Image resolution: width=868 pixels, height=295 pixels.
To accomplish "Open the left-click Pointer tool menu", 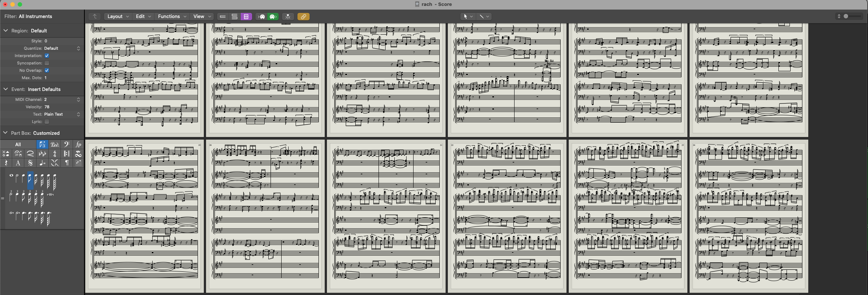I will click(468, 17).
